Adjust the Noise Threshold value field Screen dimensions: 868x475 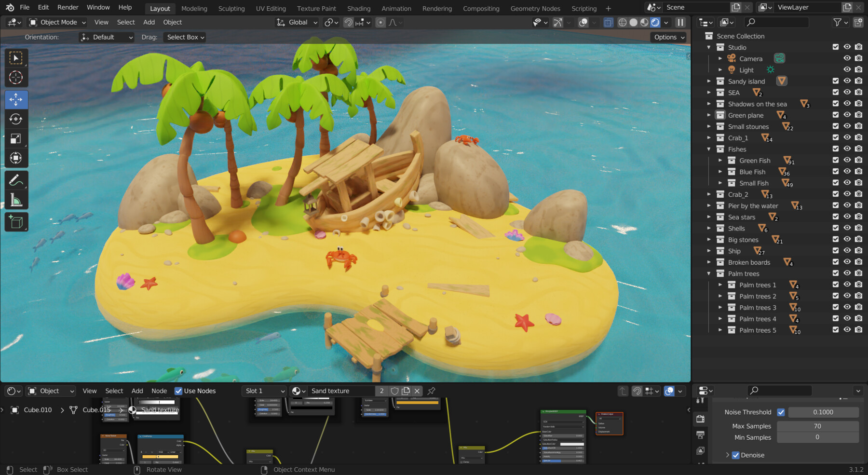(x=823, y=412)
